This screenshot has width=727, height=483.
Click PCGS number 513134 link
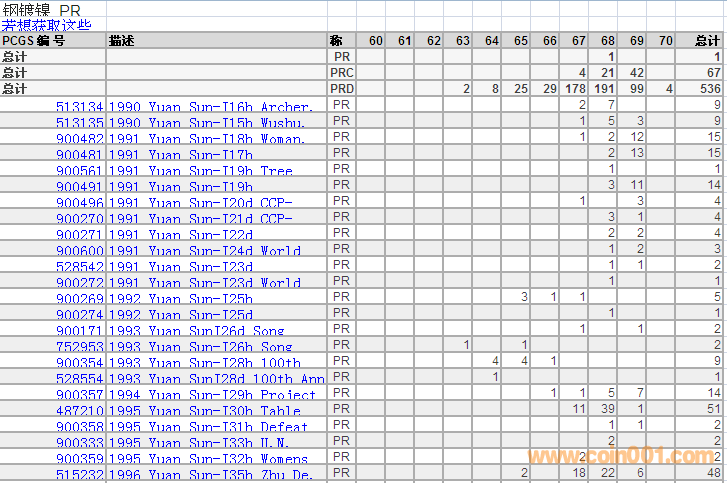point(79,107)
